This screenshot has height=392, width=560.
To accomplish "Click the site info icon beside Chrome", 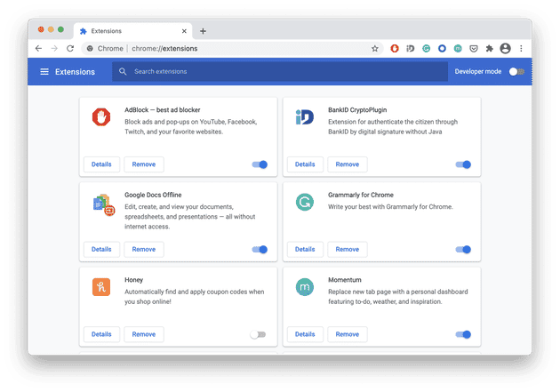I will pos(90,49).
